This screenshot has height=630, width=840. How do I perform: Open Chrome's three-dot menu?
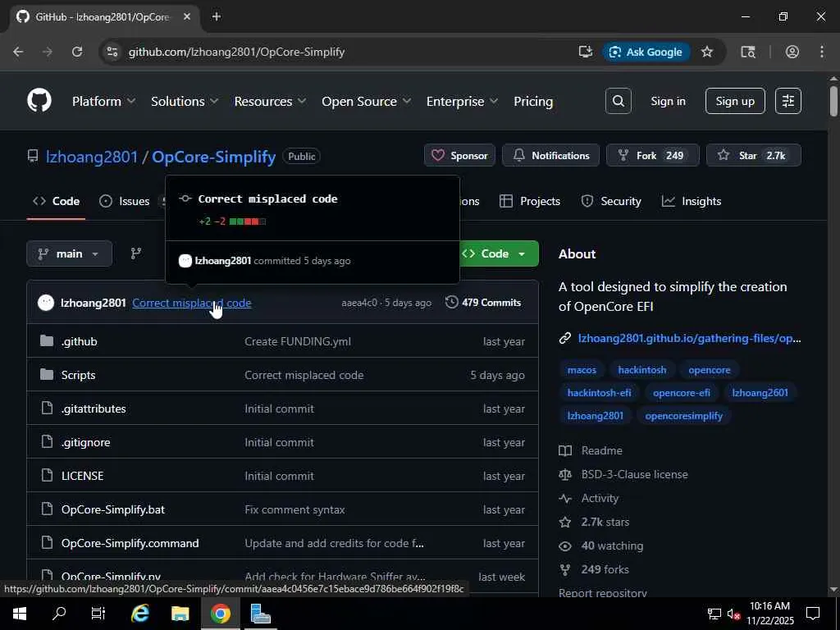[822, 52]
